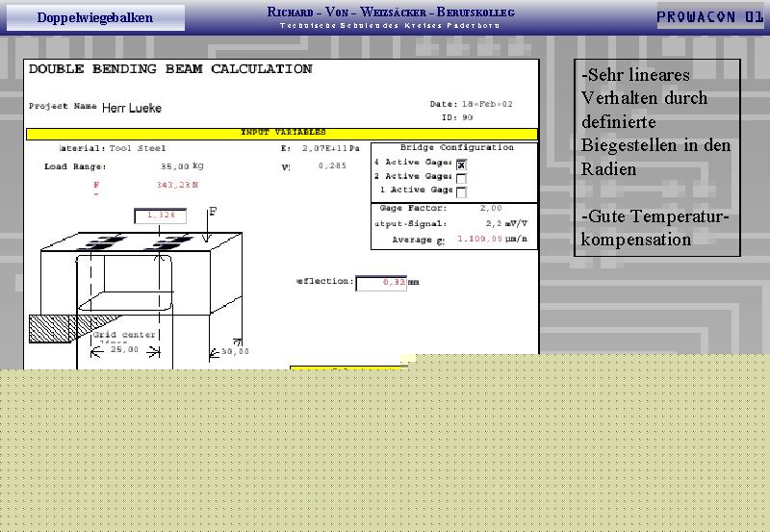Image resolution: width=770 pixels, height=532 pixels.
Task: Select the 1,326 dimension input box
Action: pos(162,215)
